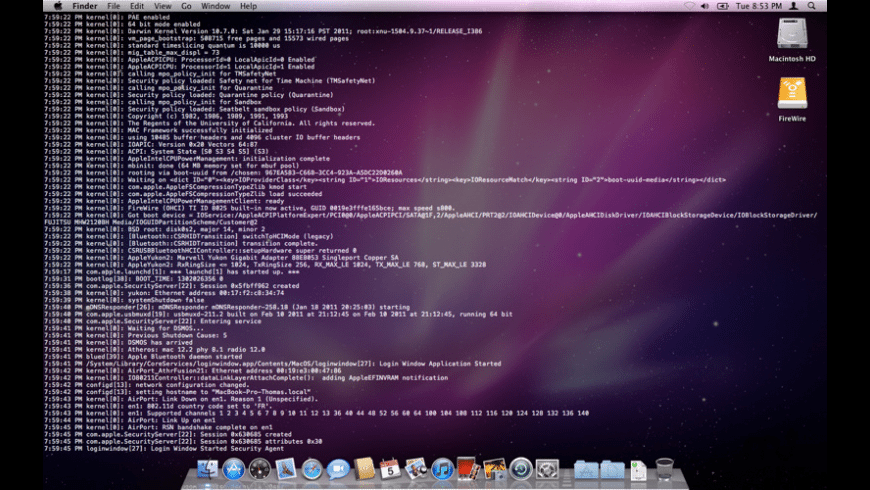Open the Finder menu
870x490 pixels.
pos(85,6)
